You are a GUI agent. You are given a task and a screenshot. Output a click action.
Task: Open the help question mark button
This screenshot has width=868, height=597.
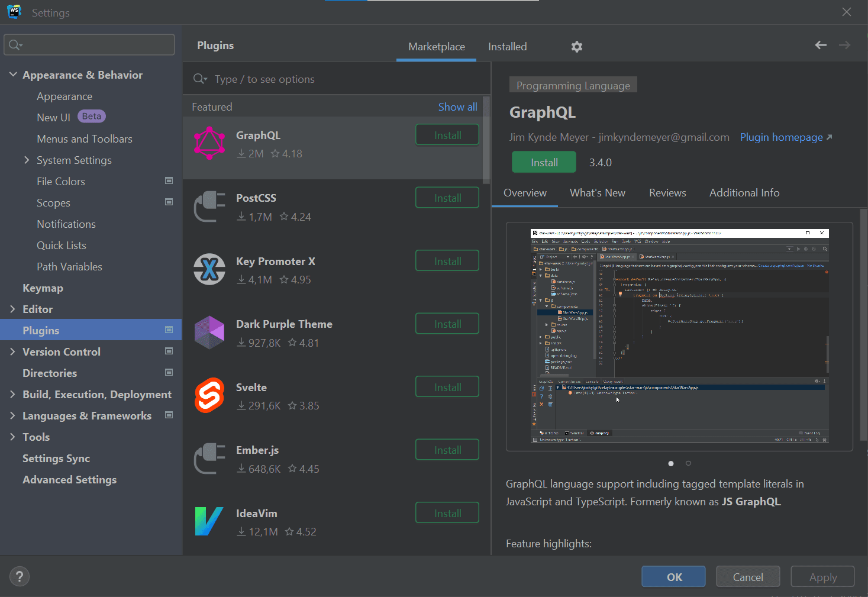pyautogui.click(x=20, y=576)
